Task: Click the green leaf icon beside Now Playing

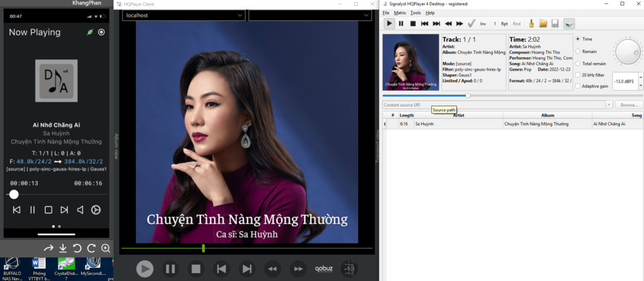Action: point(90,32)
